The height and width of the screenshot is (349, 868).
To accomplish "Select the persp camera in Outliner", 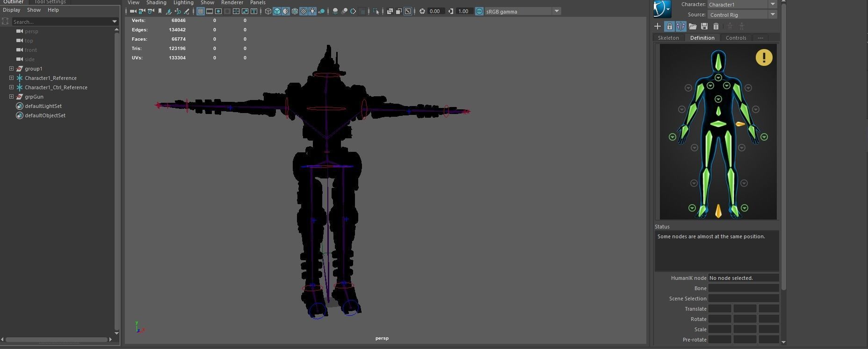I will (x=31, y=31).
